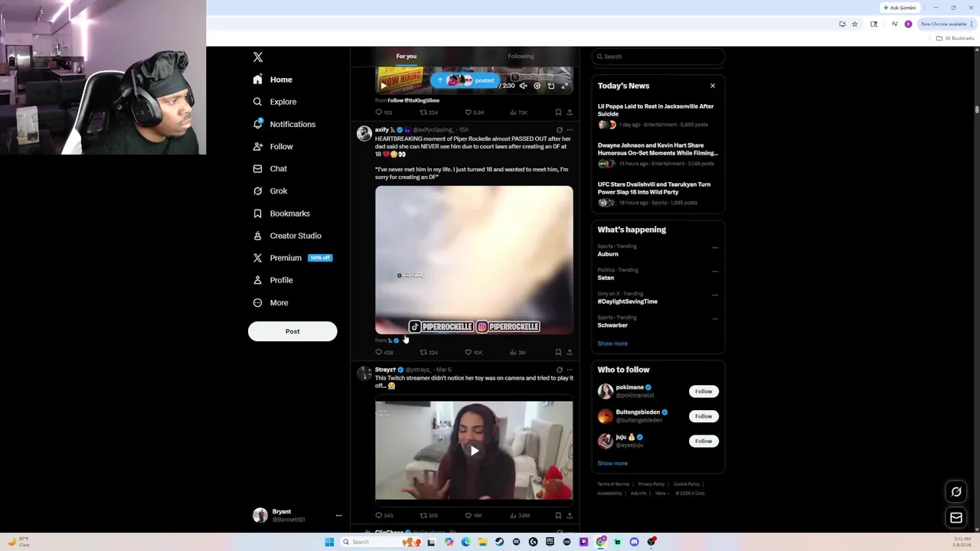Reply to the ItsKingSlime post with 103 replies
980x551 pixels.
(x=384, y=112)
